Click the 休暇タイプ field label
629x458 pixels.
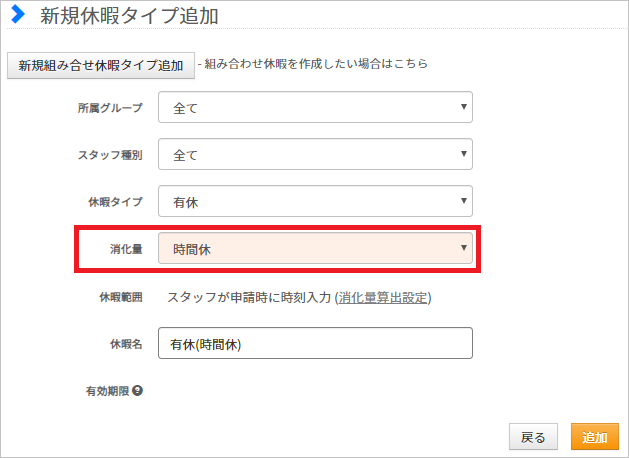click(x=116, y=202)
